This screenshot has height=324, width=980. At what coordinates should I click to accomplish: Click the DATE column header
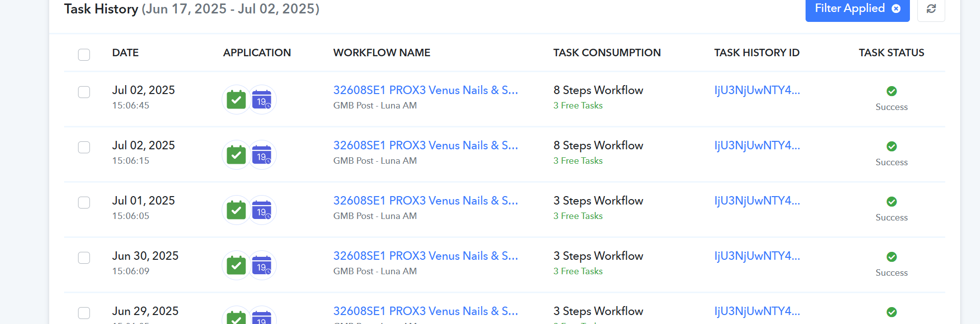point(125,53)
